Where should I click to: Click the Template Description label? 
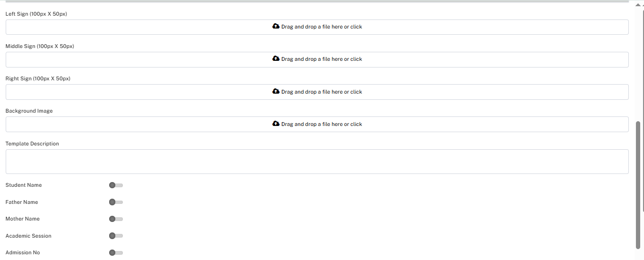[x=32, y=144]
